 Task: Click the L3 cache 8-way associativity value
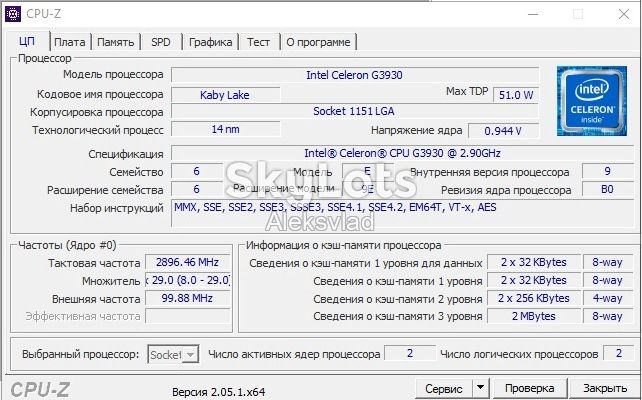(x=608, y=316)
